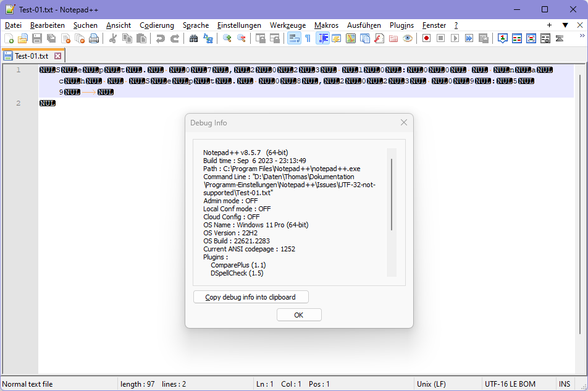Select the Test-01.txt tab
The height and width of the screenshot is (391, 588).
click(31, 56)
